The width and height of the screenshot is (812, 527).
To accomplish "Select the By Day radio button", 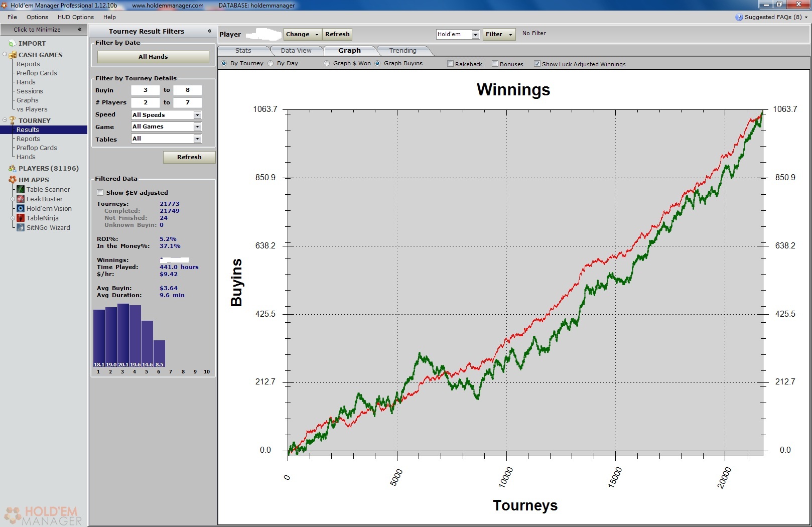I will click(x=271, y=63).
